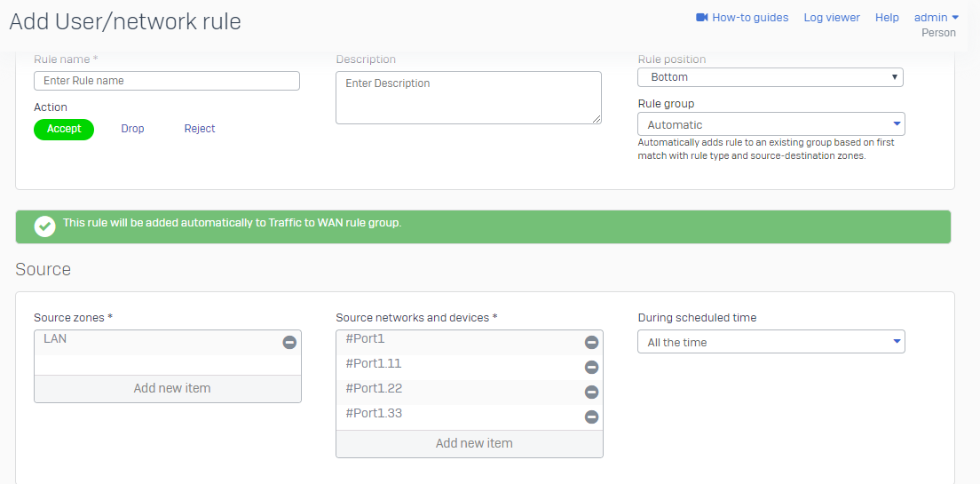Open the Rule group dropdown
980x484 pixels.
pyautogui.click(x=771, y=124)
